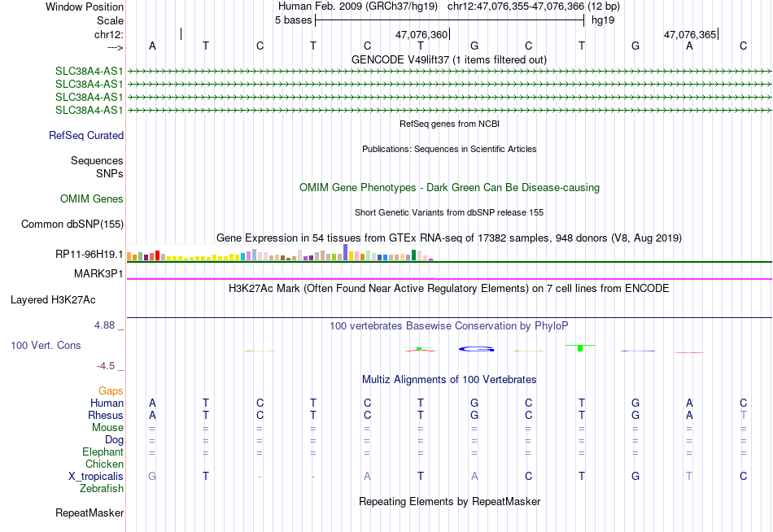Click the faded G in X_tropicalis row
The width and height of the screenshot is (773, 532).
pyautogui.click(x=152, y=477)
